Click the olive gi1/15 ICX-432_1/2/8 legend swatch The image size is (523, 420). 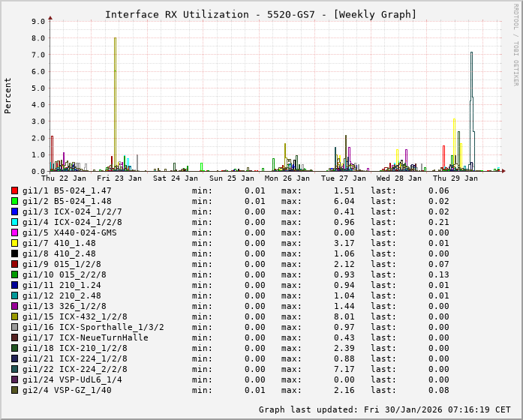(x=14, y=316)
